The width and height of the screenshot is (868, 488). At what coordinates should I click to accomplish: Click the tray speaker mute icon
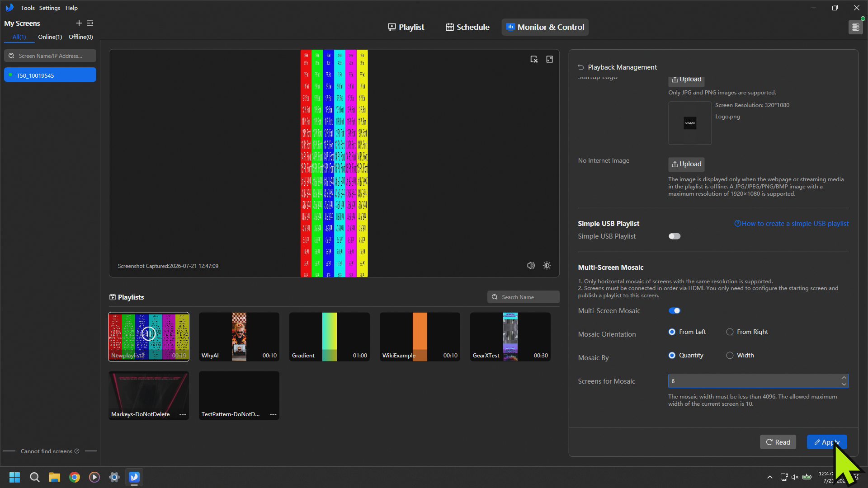tap(795, 477)
